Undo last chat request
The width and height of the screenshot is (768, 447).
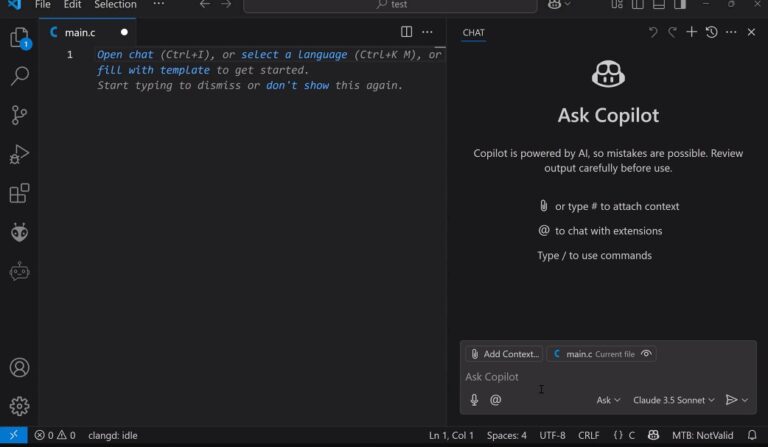(x=652, y=32)
